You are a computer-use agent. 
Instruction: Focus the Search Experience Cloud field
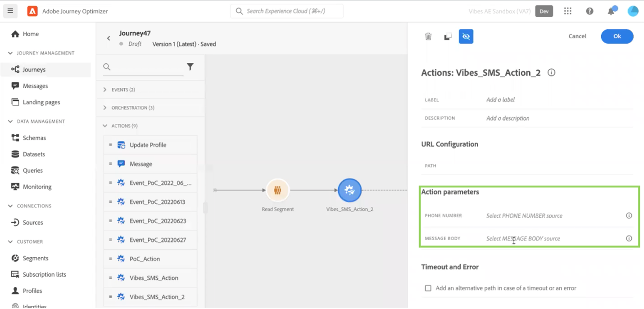click(287, 11)
